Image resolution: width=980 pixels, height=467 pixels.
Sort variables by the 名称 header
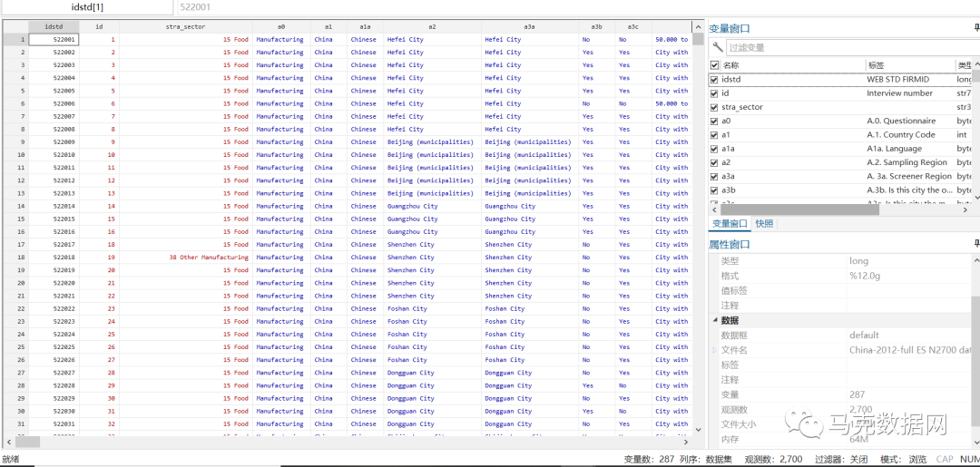pos(792,65)
